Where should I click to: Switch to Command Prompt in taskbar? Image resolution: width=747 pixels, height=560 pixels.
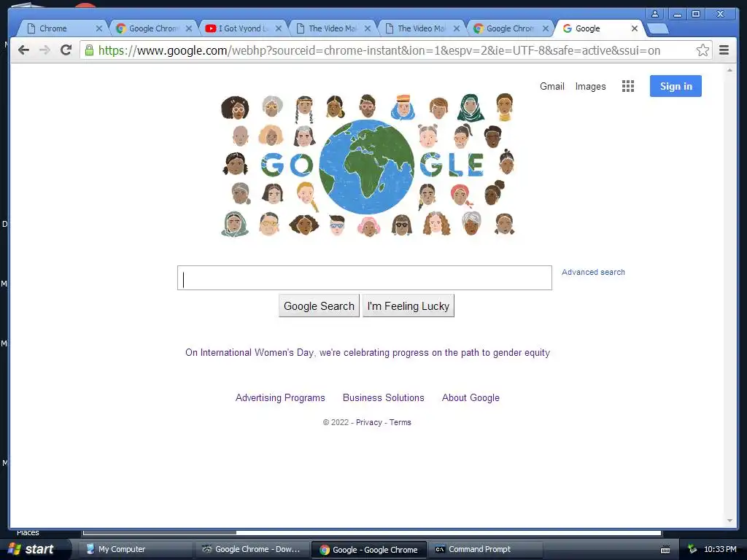pyautogui.click(x=485, y=549)
